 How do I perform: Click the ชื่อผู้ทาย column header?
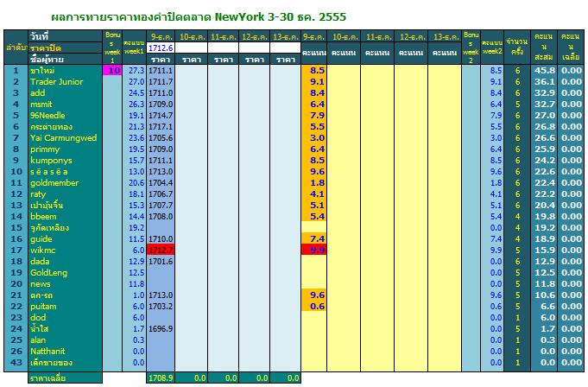47,60
